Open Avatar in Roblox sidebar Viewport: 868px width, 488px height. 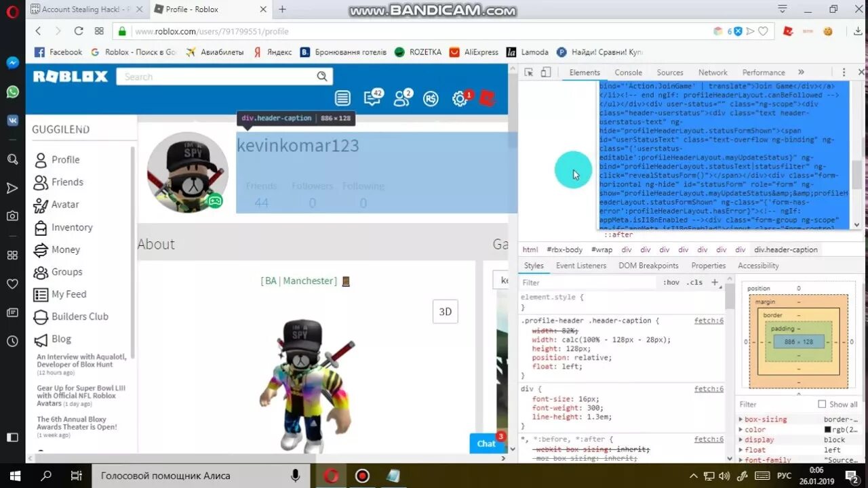pyautogui.click(x=65, y=204)
